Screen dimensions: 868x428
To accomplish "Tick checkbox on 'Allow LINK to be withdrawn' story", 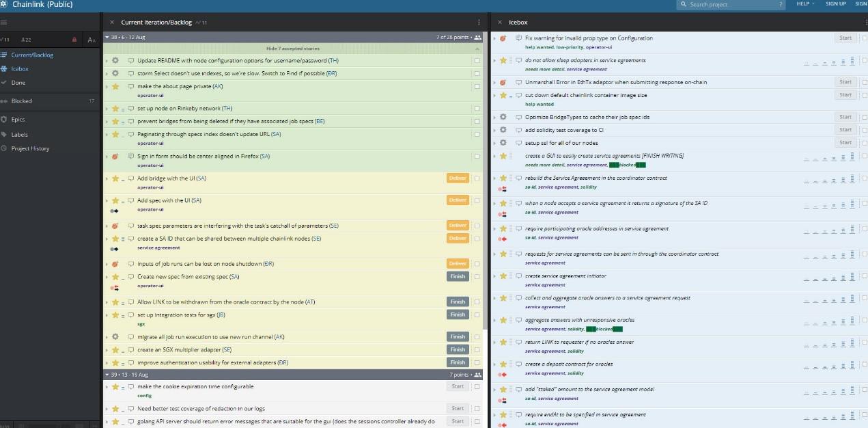I will point(477,302).
